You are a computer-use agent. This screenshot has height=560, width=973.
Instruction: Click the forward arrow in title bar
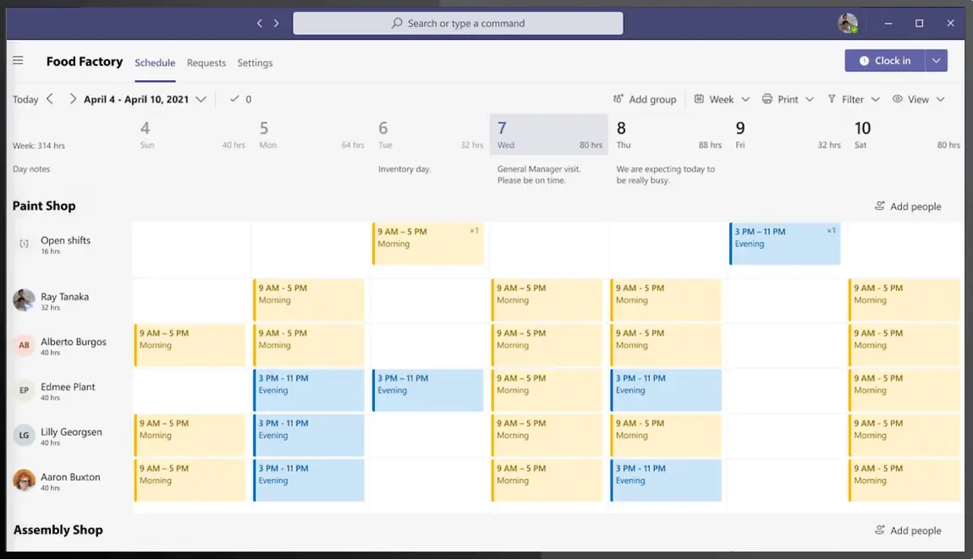(x=276, y=24)
